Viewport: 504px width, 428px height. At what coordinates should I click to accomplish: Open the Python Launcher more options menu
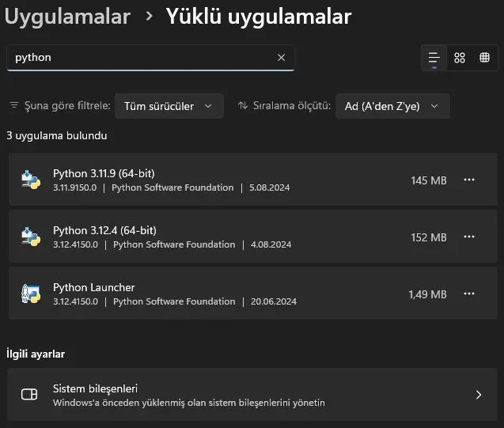click(x=469, y=294)
